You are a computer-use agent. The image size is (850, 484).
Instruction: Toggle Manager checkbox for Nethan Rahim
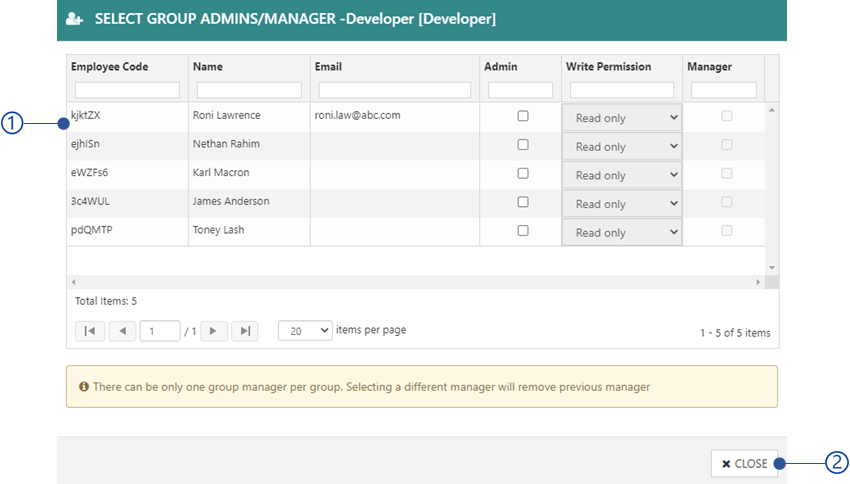point(726,145)
